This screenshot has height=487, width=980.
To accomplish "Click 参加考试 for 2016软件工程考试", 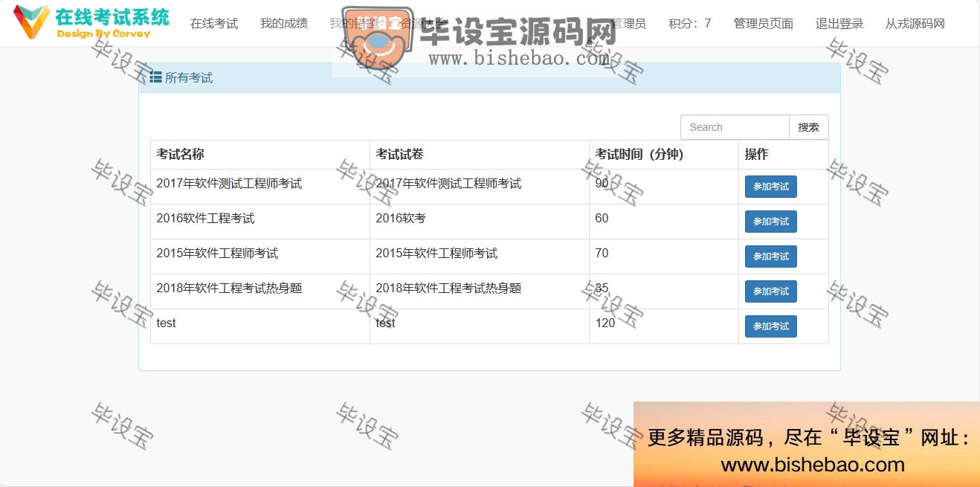I will [x=771, y=222].
